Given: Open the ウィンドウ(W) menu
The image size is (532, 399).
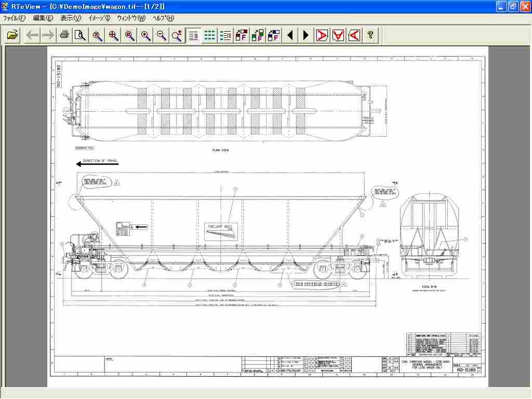Looking at the screenshot, I should coord(131,18).
